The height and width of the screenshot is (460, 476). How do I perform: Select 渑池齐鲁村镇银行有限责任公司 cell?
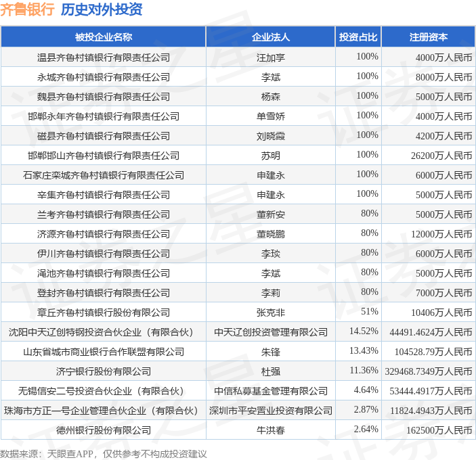(x=103, y=273)
